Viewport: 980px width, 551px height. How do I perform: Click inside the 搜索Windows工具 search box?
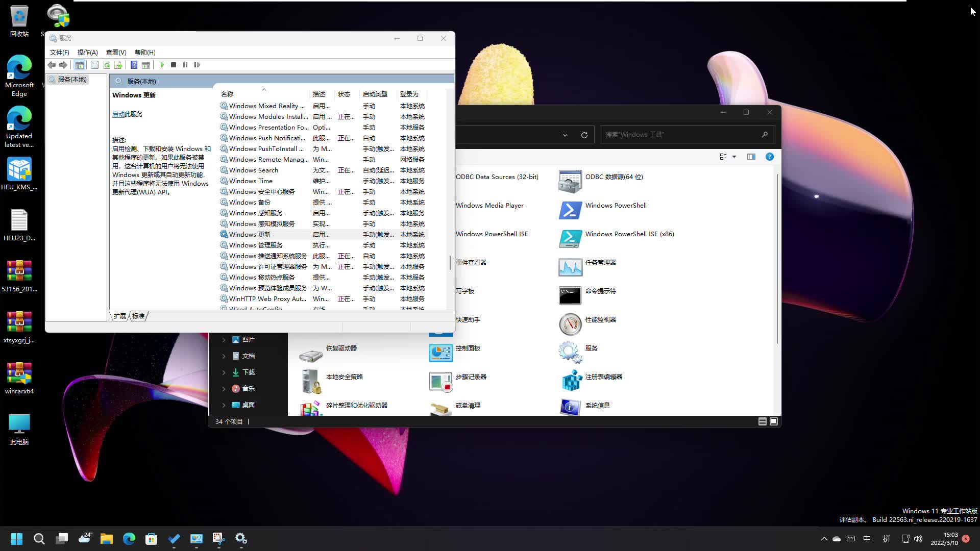[x=679, y=134]
